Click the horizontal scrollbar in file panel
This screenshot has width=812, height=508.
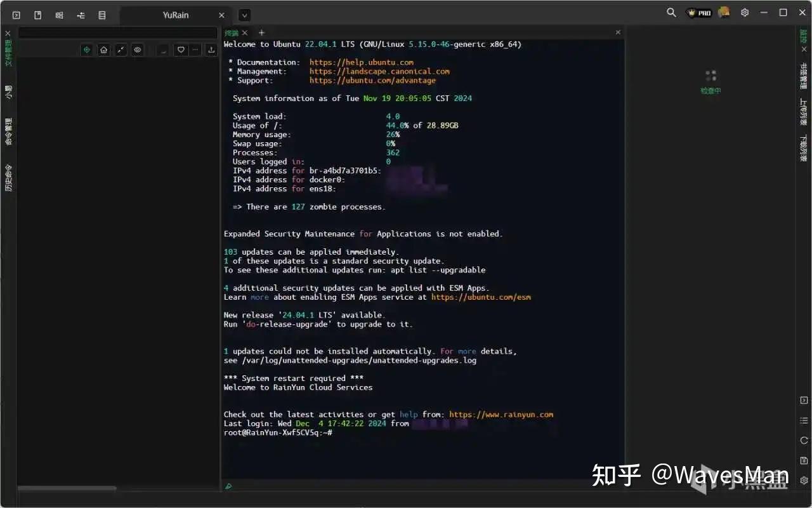pyautogui.click(x=67, y=488)
